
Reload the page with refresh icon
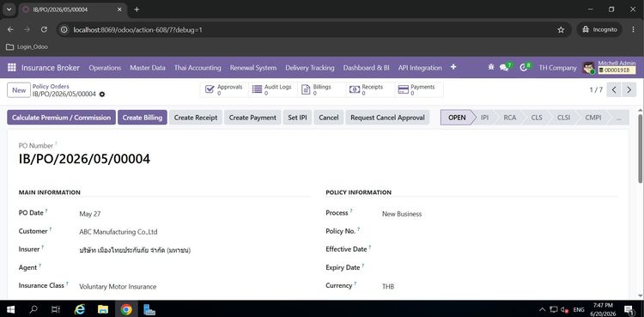[44, 29]
